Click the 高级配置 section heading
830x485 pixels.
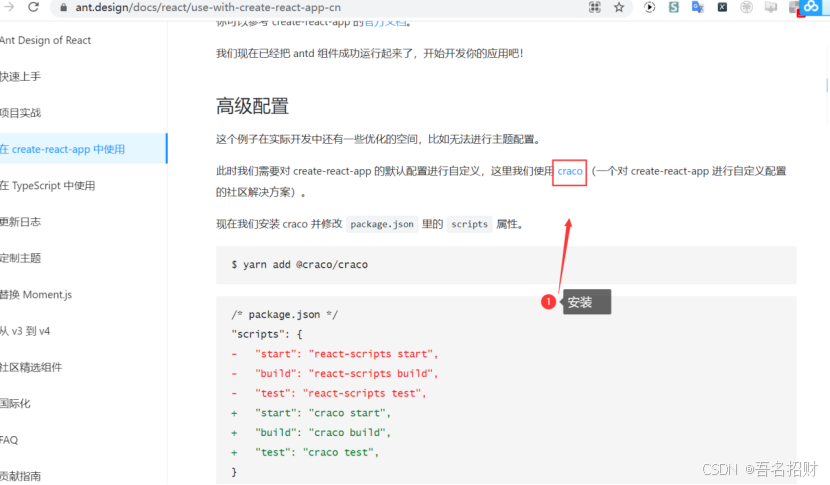tap(252, 106)
